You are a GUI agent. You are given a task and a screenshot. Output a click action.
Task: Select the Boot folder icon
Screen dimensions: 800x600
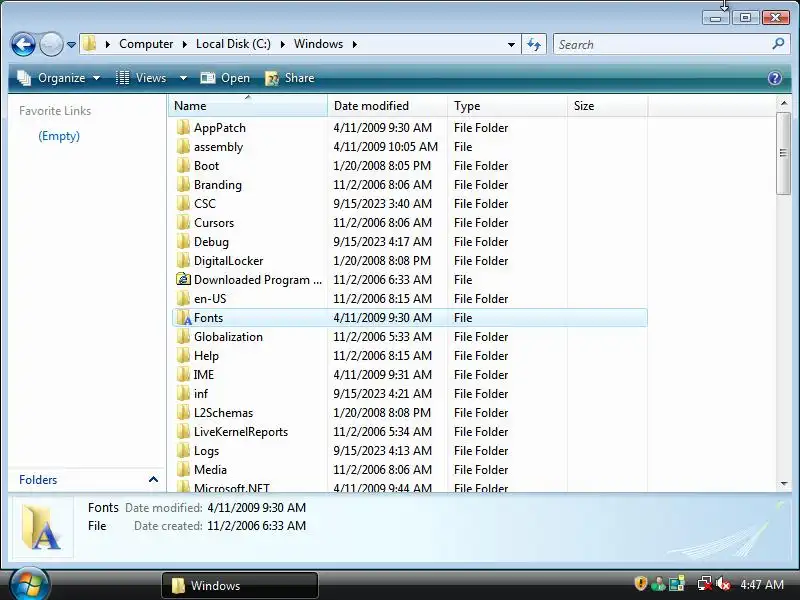pyautogui.click(x=183, y=165)
